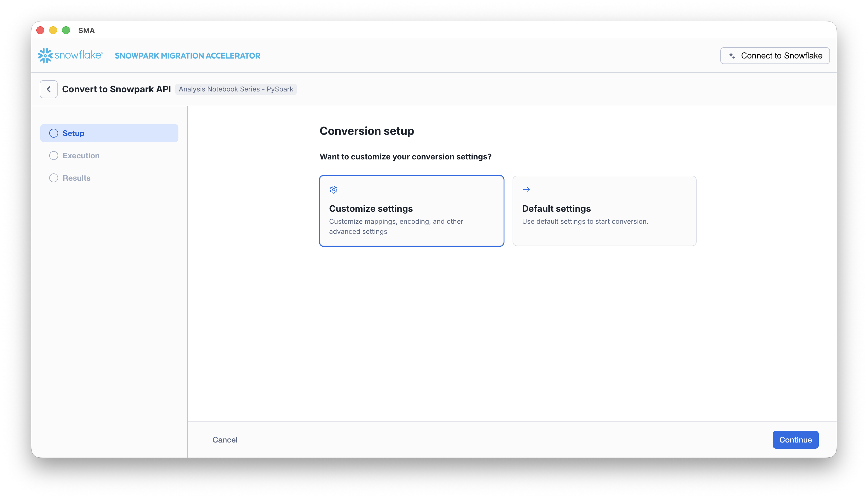Click the Setup step circle indicator

[54, 133]
